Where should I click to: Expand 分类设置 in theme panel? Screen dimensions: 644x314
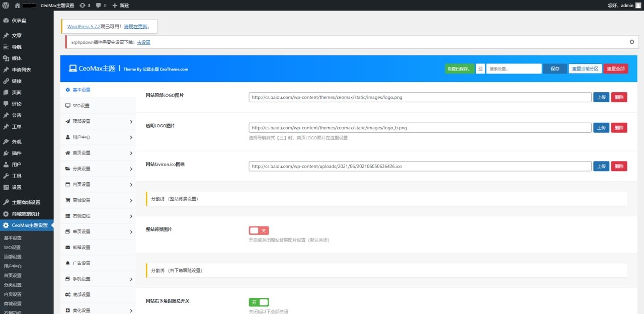98,169
